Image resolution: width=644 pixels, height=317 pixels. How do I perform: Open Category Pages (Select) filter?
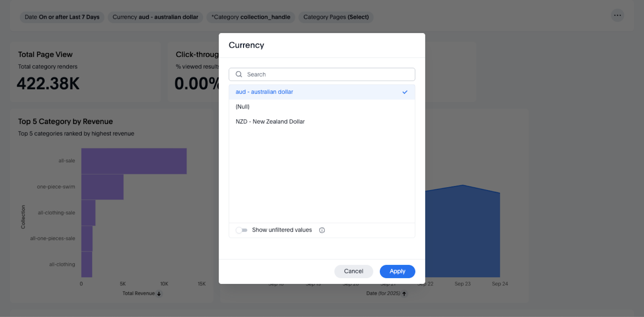336,17
